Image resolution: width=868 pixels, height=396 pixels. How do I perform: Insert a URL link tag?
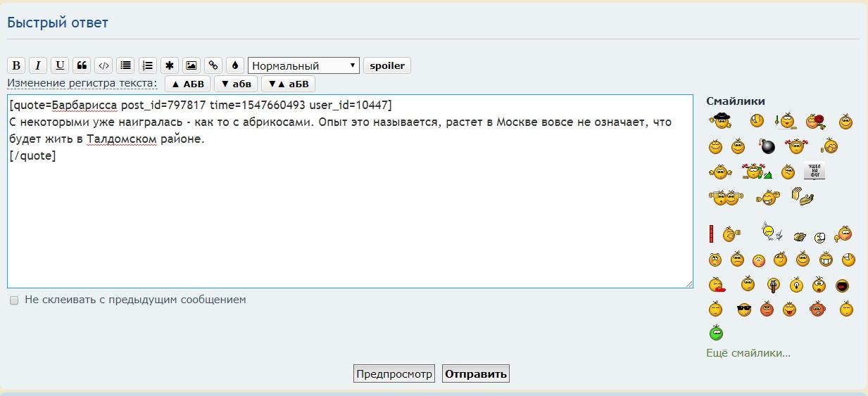click(213, 65)
